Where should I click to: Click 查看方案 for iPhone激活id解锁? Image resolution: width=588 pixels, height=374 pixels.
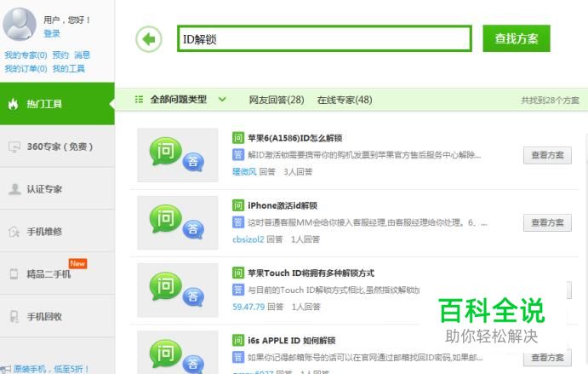tap(547, 222)
